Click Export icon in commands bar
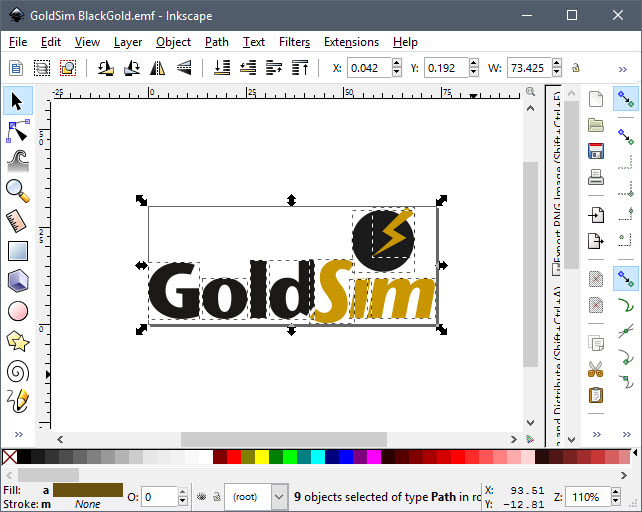Screen dimensions: 642x512 (596, 241)
